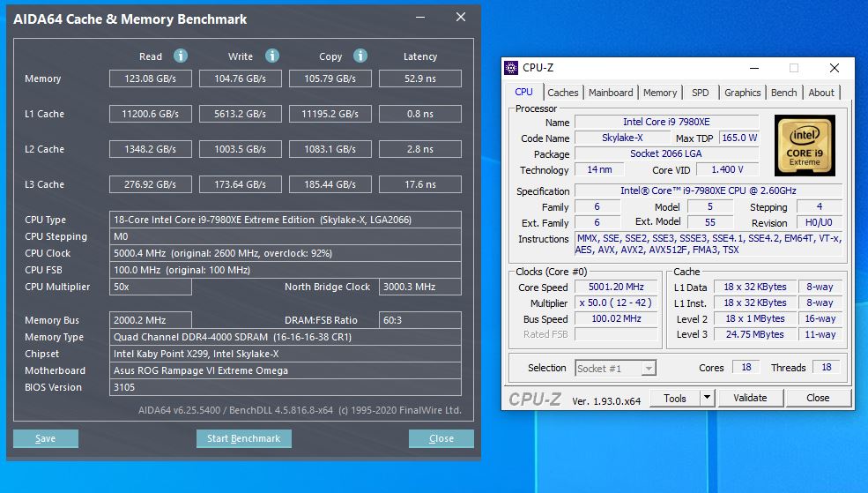Click the Cores count value 18 in CPU-Z
The width and height of the screenshot is (868, 493).
pyautogui.click(x=746, y=367)
